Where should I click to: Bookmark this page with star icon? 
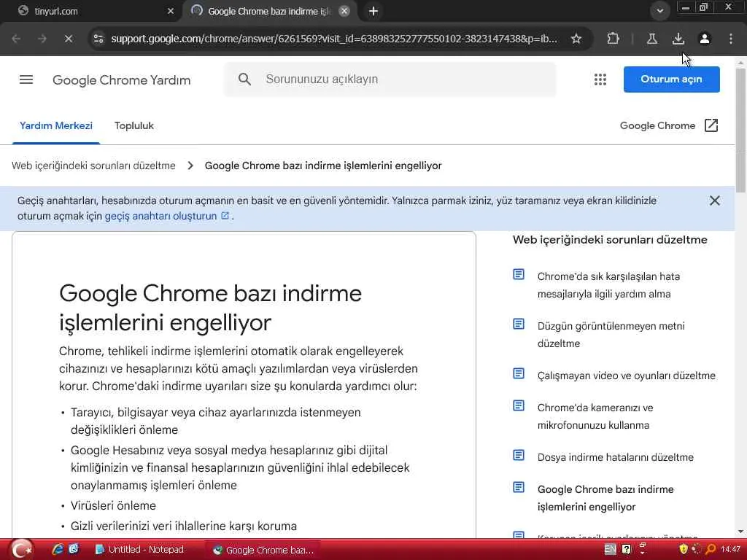pyautogui.click(x=576, y=39)
